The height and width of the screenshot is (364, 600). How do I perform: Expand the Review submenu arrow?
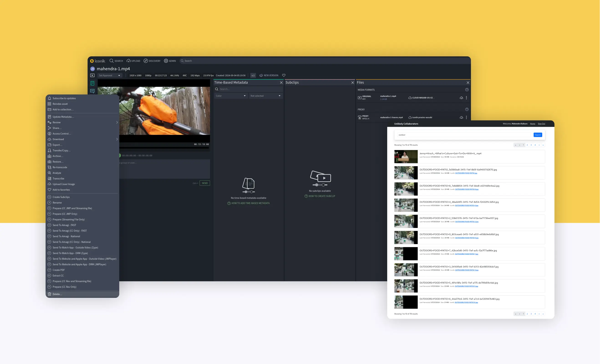click(x=117, y=122)
